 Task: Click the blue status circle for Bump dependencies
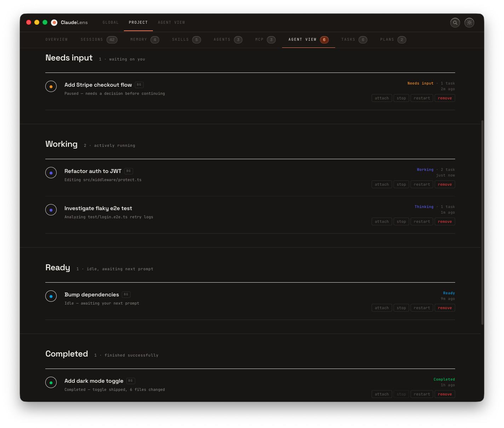[x=51, y=296]
